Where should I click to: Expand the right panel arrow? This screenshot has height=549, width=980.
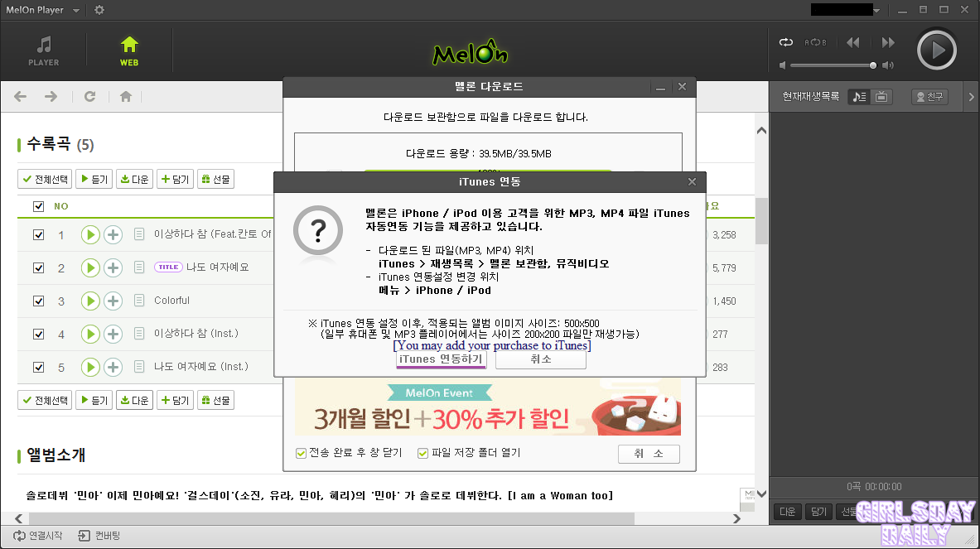click(x=971, y=97)
